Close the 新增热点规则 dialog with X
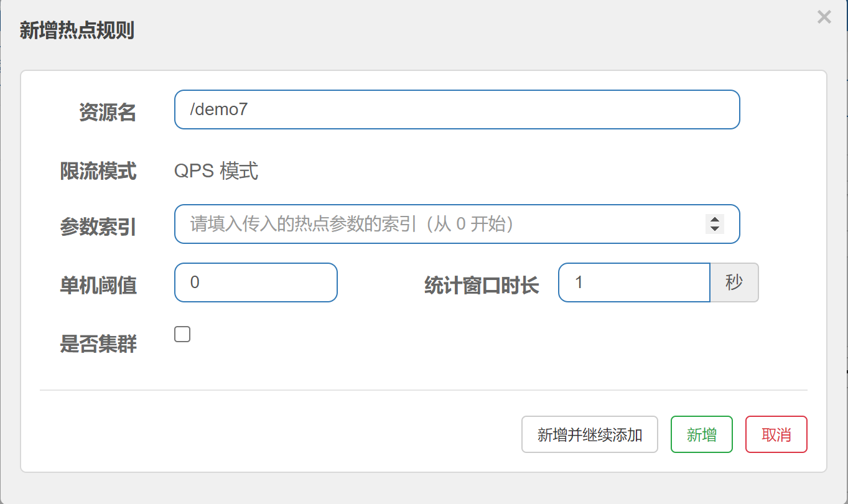848x504 pixels. (x=824, y=17)
